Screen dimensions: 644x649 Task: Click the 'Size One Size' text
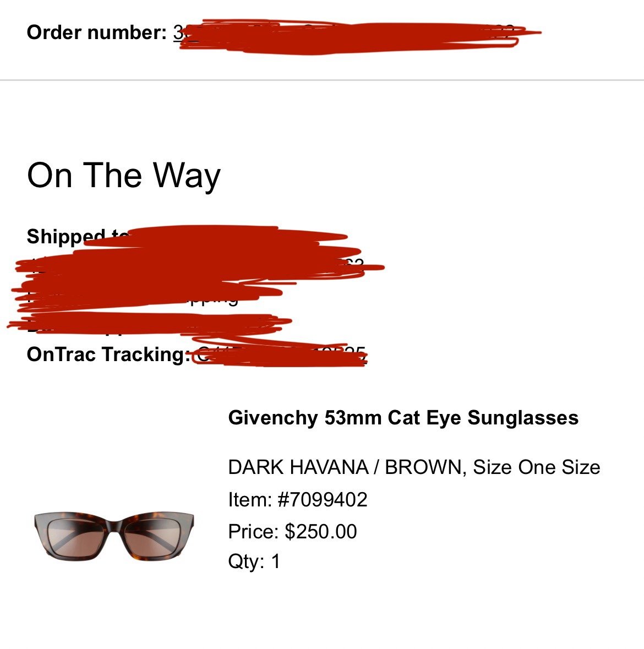tap(536, 467)
